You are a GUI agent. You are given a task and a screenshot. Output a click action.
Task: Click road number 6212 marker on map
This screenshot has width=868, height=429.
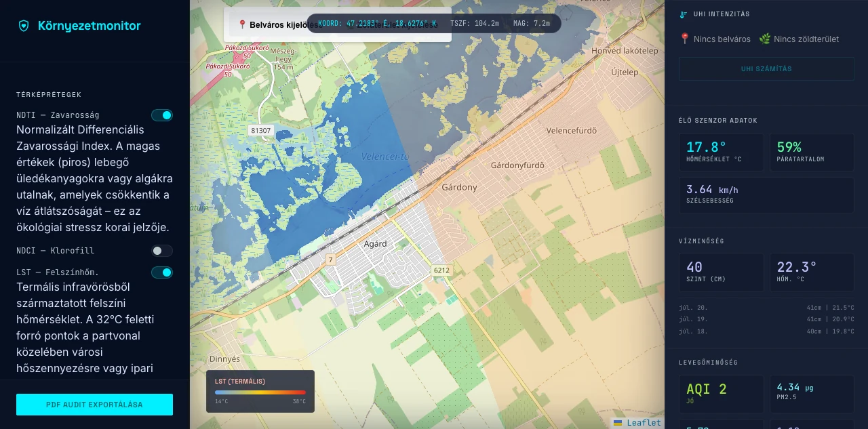[x=441, y=270]
